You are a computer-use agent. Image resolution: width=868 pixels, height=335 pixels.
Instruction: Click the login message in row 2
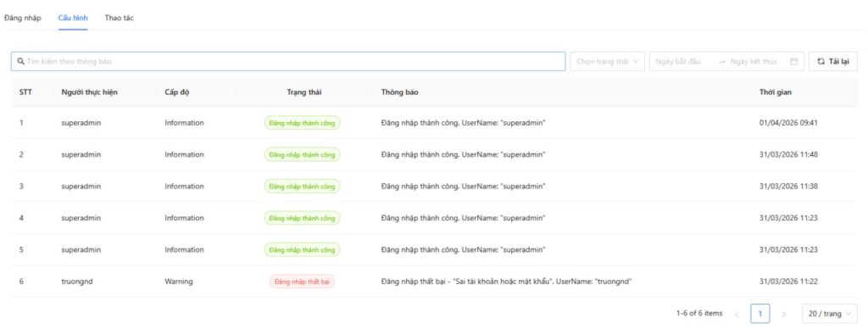point(463,154)
